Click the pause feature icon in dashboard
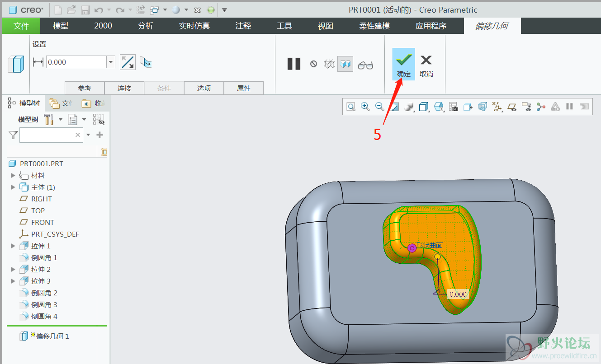The width and height of the screenshot is (601, 364). pos(294,64)
